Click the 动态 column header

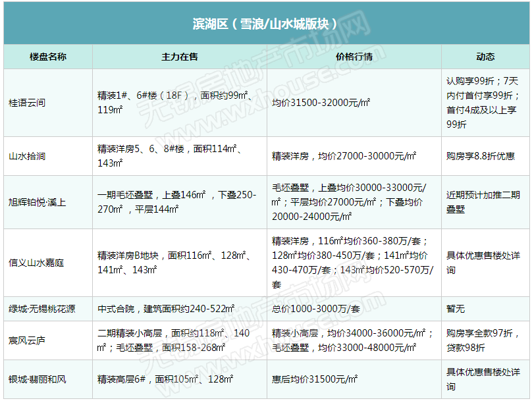485,57
